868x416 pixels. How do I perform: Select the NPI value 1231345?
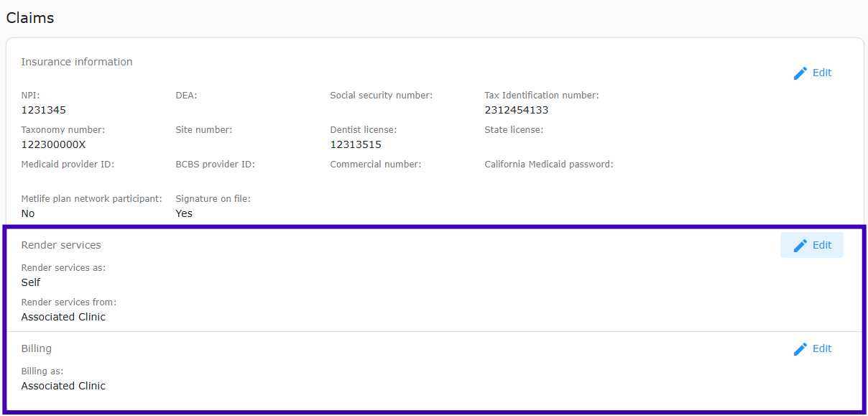(x=43, y=110)
